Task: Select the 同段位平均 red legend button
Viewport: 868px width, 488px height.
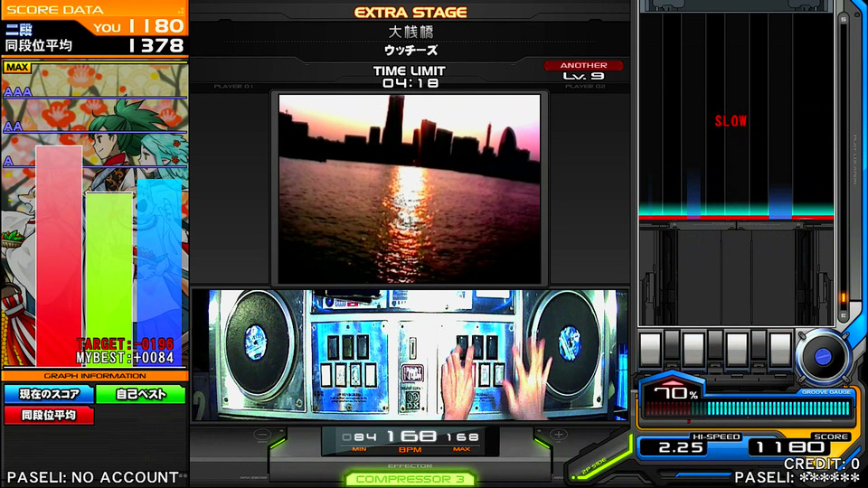Action: coord(49,415)
